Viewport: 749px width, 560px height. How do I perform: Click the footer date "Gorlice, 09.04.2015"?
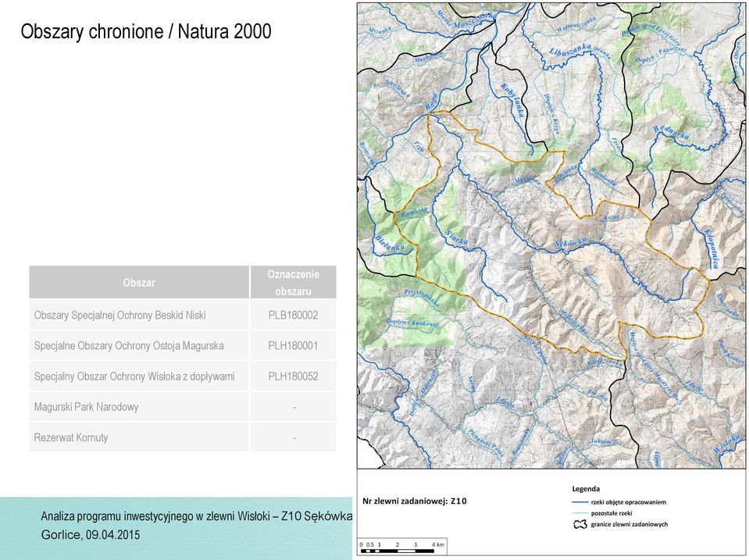91,534
